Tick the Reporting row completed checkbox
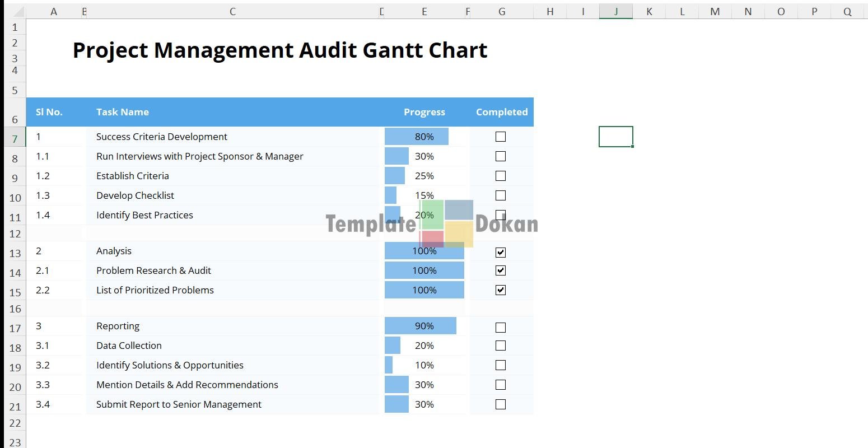Screen dimensions: 868x448 501,328
